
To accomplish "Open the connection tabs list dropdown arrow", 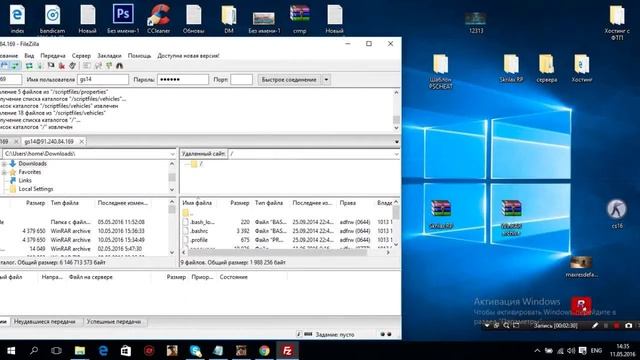I will point(396,142).
